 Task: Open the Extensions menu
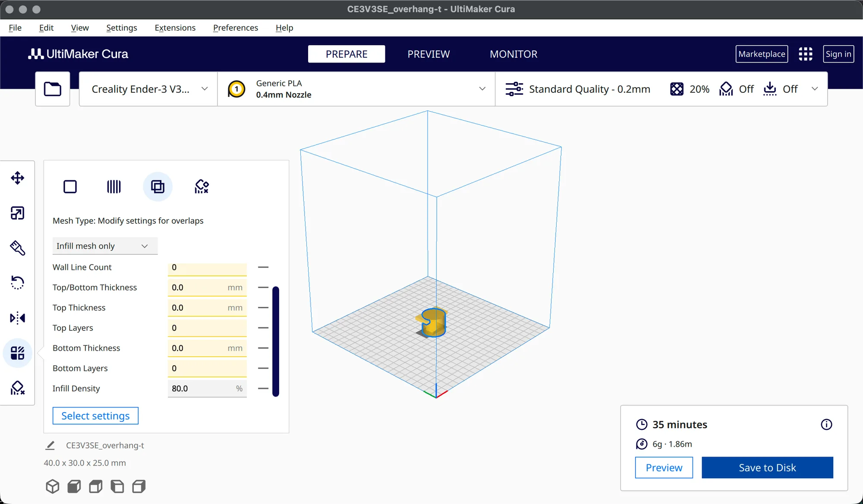pos(175,28)
